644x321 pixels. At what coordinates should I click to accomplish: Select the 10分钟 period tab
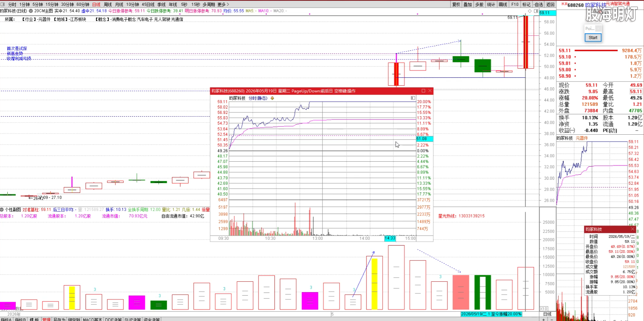[133, 5]
